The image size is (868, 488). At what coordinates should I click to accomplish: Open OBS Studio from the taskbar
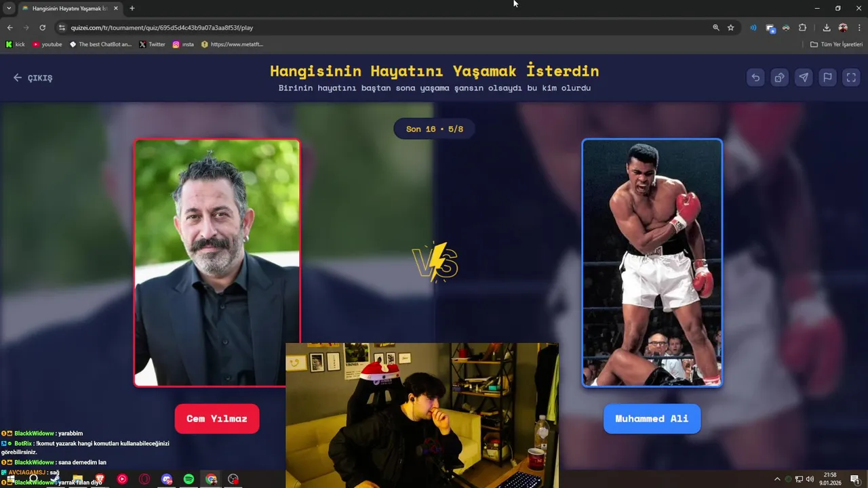point(233,479)
